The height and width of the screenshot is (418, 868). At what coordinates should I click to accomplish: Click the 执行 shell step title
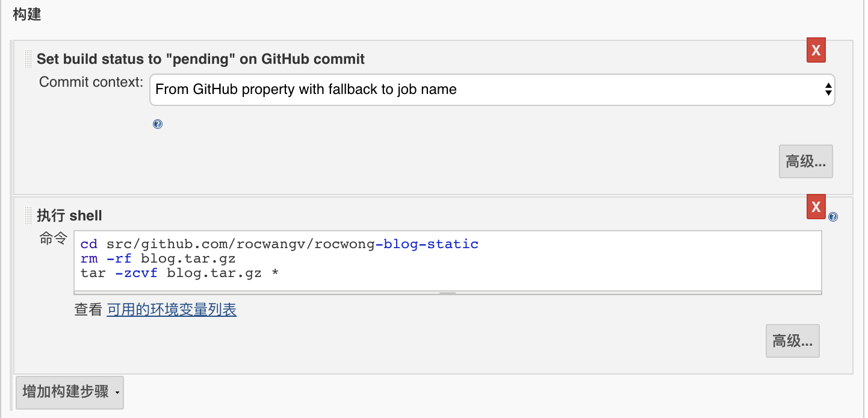(x=69, y=216)
